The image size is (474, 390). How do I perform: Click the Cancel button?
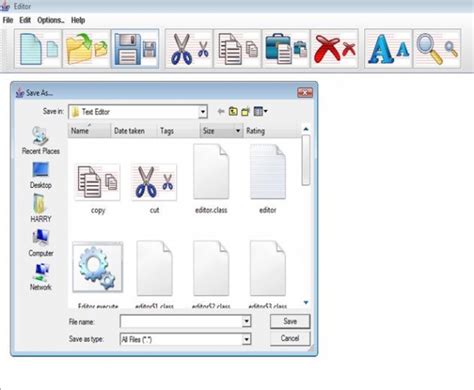(x=290, y=338)
